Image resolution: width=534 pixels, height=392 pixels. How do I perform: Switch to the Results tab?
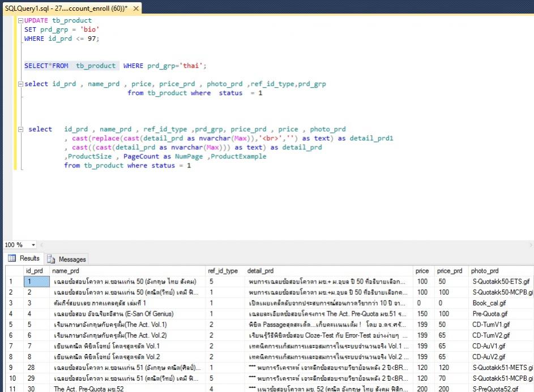tap(24, 259)
